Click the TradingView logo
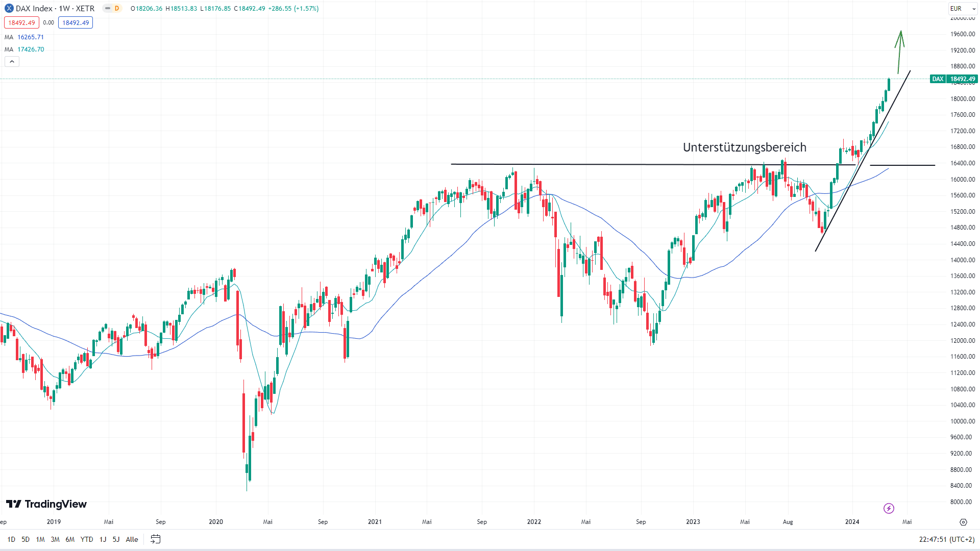This screenshot has height=551, width=980. [x=46, y=504]
